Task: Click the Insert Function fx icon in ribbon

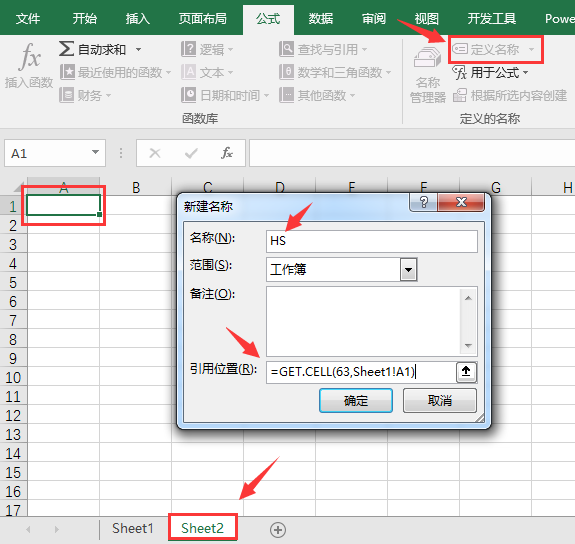Action: (x=29, y=56)
